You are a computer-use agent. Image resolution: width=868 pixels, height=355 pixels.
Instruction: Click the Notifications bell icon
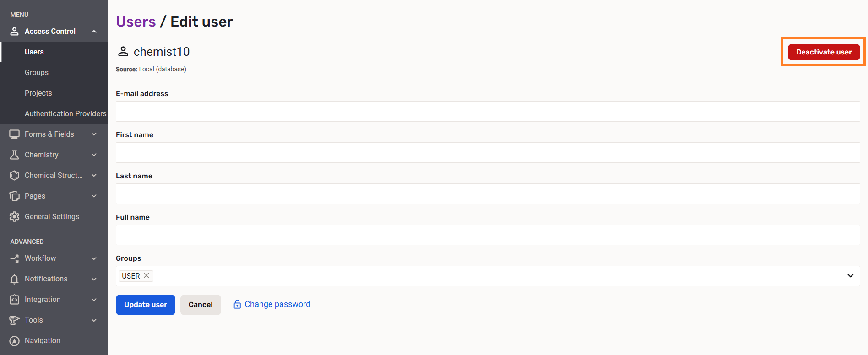[x=15, y=279]
